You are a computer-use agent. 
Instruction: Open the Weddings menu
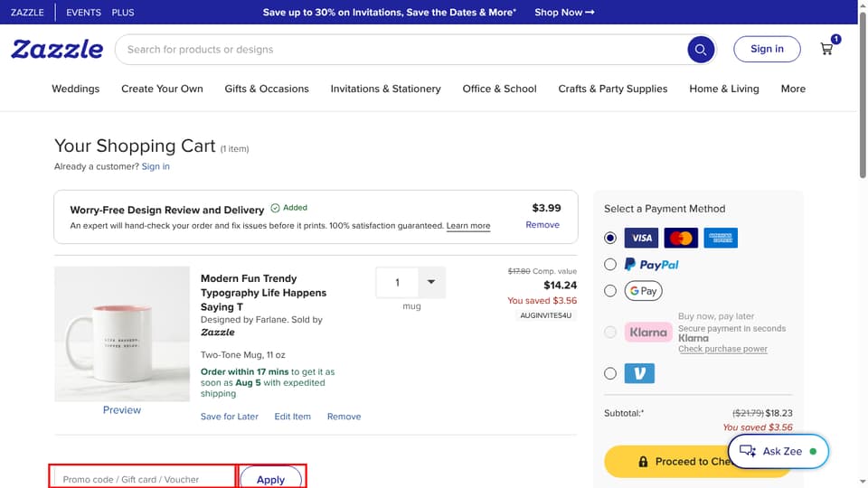[x=76, y=89]
